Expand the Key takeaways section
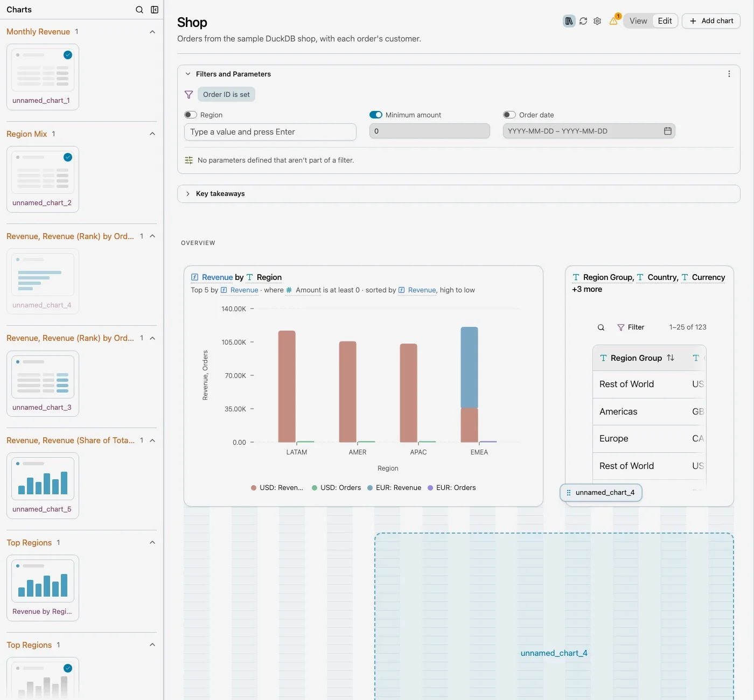754x700 pixels. [187, 194]
